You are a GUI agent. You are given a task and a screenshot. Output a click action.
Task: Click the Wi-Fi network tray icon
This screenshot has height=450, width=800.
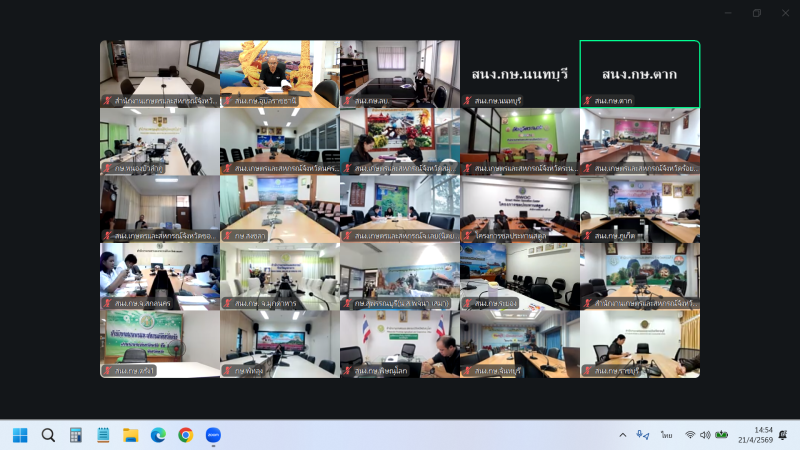(690, 435)
